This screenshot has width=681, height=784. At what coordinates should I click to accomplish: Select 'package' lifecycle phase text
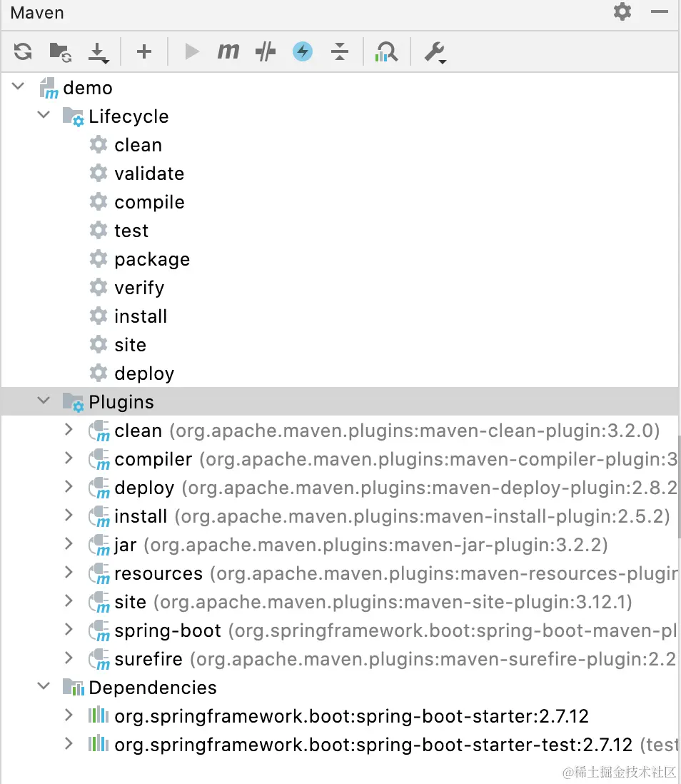click(152, 259)
